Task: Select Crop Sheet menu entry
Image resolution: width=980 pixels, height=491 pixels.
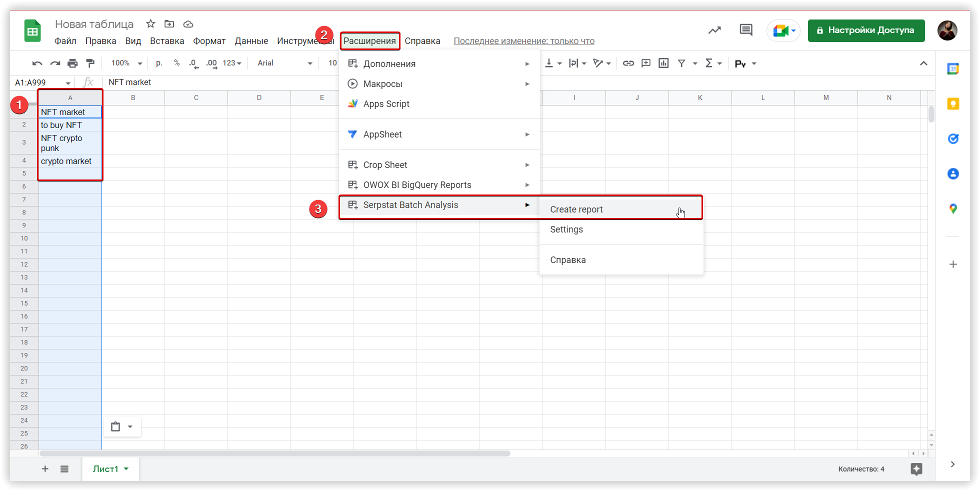Action: (x=439, y=165)
